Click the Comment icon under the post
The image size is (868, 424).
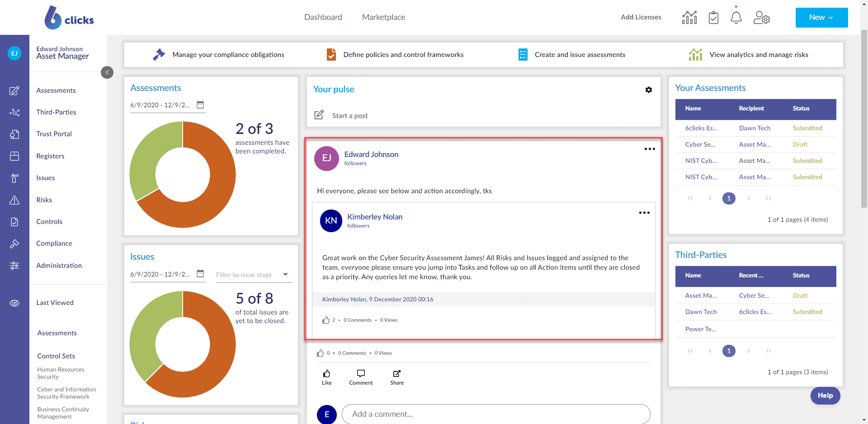click(361, 376)
